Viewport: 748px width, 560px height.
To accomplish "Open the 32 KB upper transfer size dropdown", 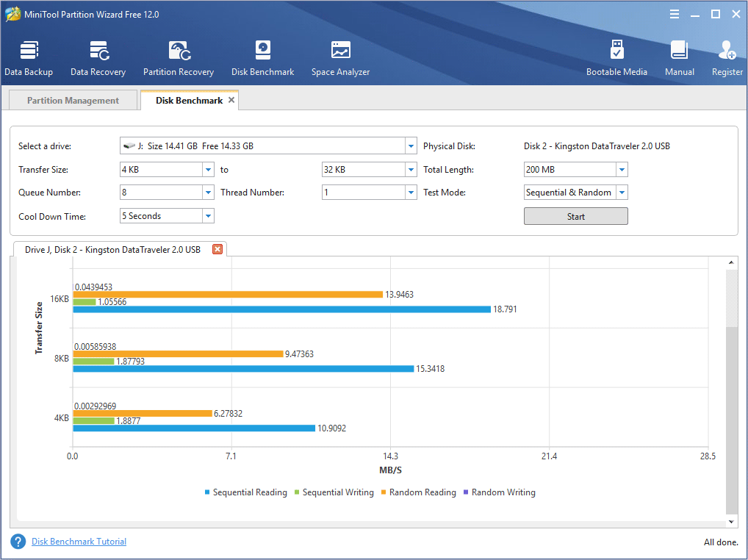I will pyautogui.click(x=411, y=169).
